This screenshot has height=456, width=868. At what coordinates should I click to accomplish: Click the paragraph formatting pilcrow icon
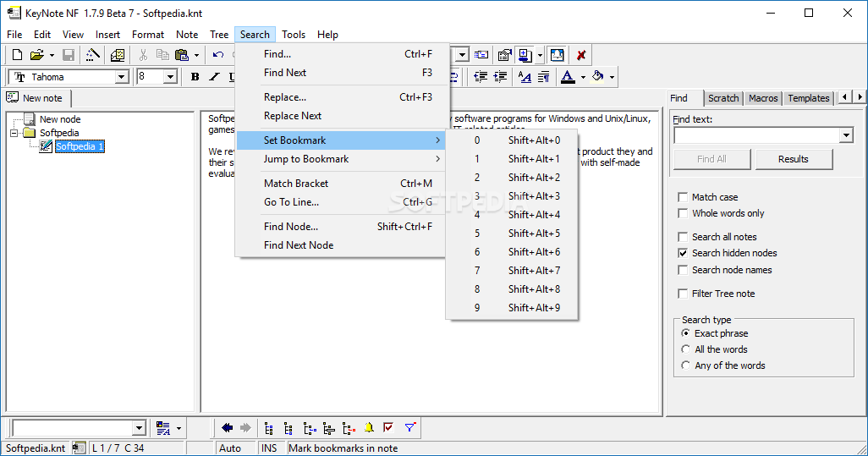click(x=544, y=77)
